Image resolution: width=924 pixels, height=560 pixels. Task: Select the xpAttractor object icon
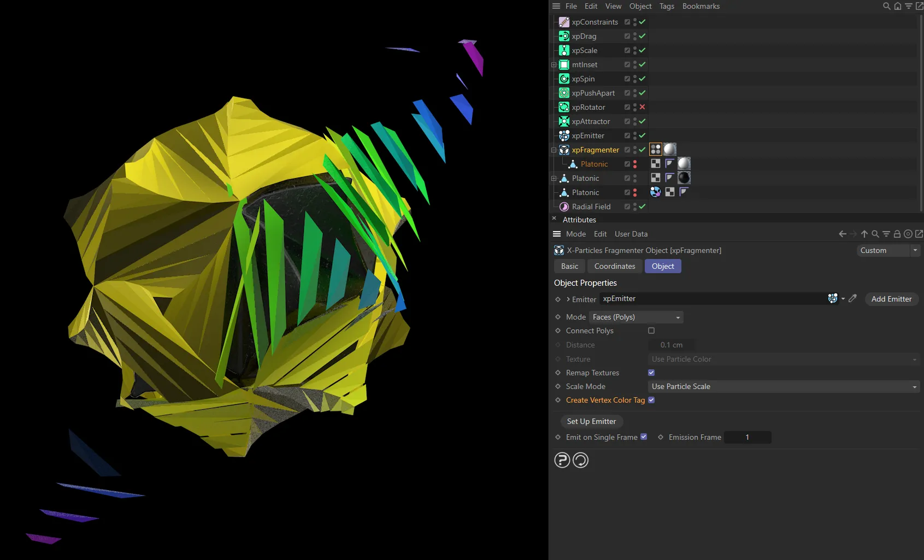click(564, 121)
